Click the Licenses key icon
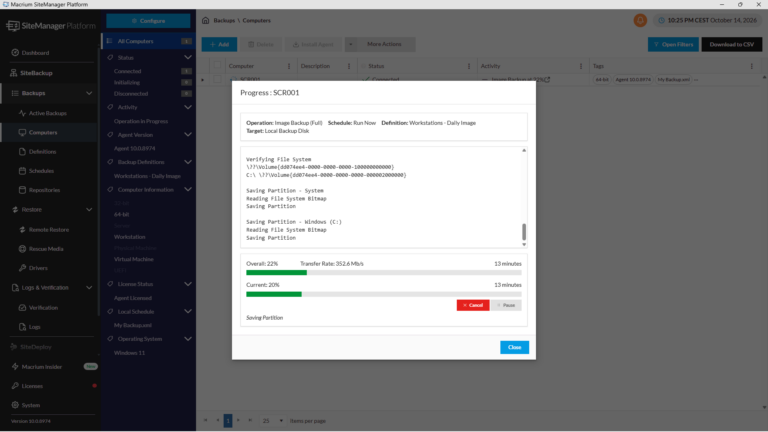The height and width of the screenshot is (432, 768). [x=15, y=386]
